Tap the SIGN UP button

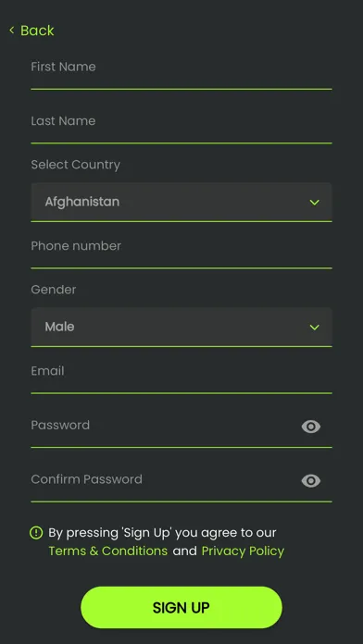[181, 607]
